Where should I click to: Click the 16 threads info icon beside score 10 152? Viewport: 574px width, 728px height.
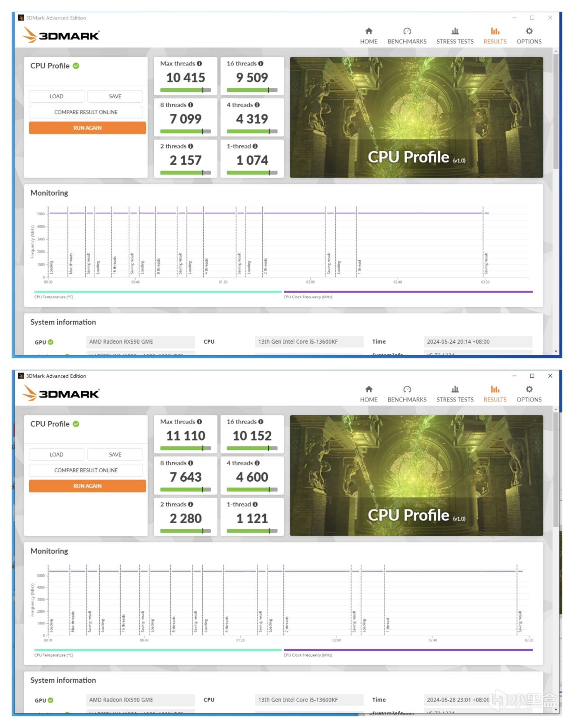[261, 422]
